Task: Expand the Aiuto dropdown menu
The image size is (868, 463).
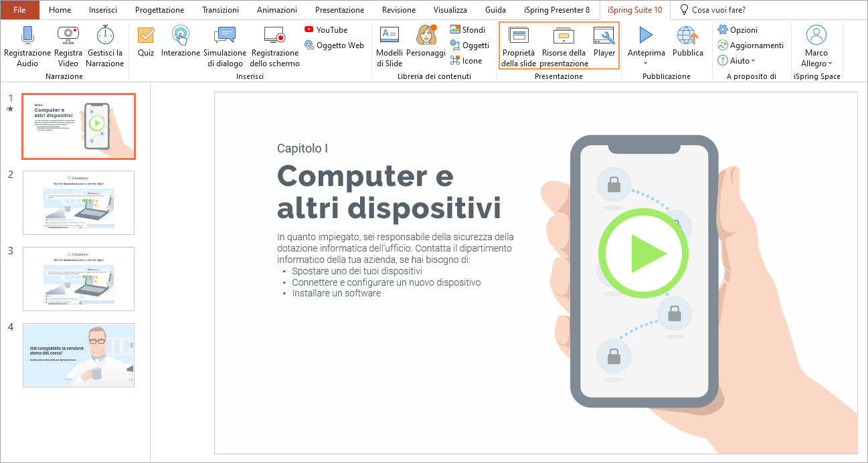Action: [x=736, y=61]
